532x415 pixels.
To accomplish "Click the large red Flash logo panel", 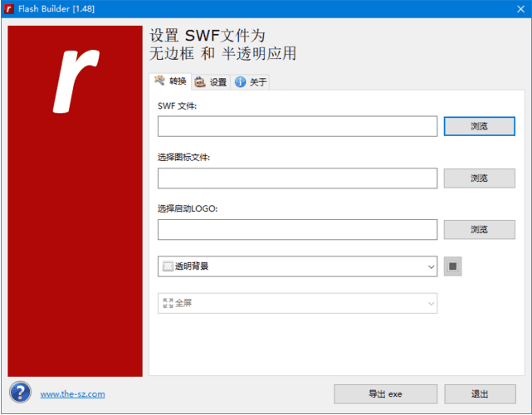I will pyautogui.click(x=75, y=201).
